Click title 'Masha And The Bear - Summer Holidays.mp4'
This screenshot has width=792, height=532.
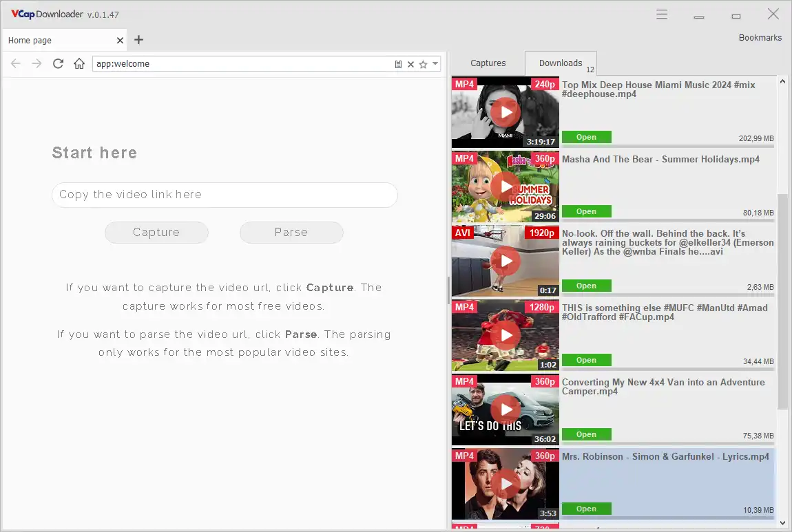[660, 160]
